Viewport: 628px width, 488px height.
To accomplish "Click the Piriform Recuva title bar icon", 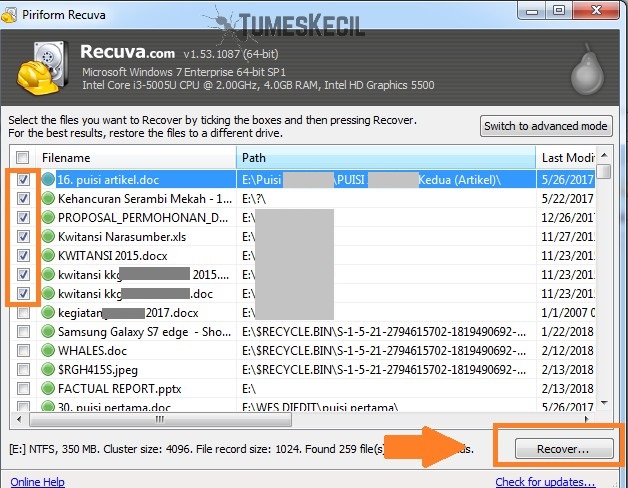I will 9,15.
